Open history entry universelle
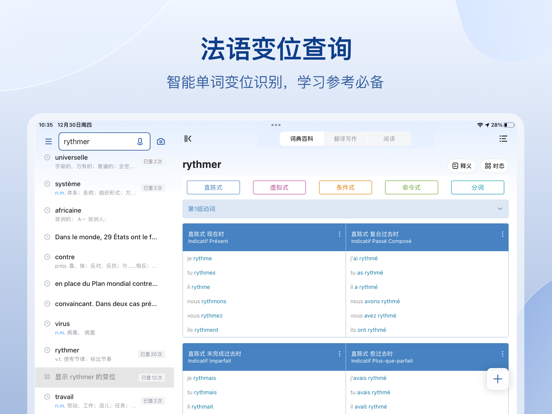552x414 pixels. (105, 162)
